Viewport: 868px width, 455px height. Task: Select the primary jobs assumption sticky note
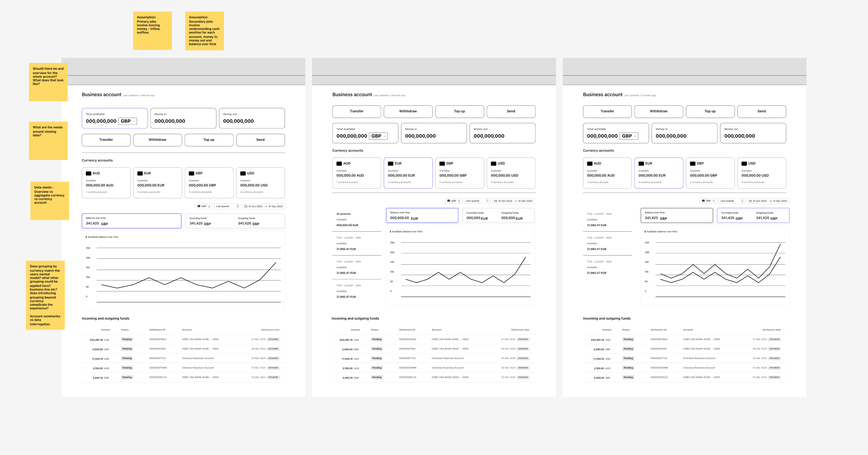(152, 31)
